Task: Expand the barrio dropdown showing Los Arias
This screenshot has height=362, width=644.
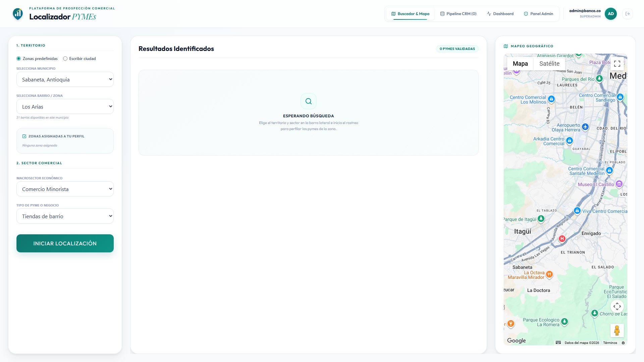Action: point(65,107)
